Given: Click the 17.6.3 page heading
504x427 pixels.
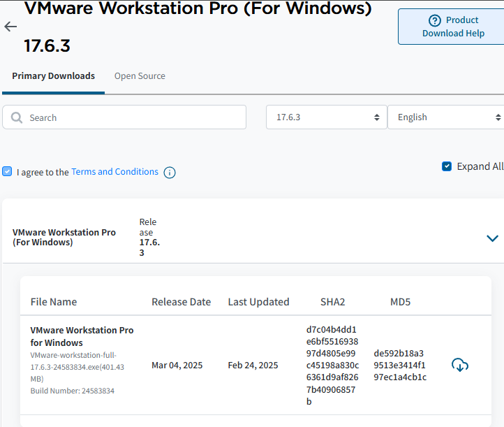Looking at the screenshot, I should point(47,45).
